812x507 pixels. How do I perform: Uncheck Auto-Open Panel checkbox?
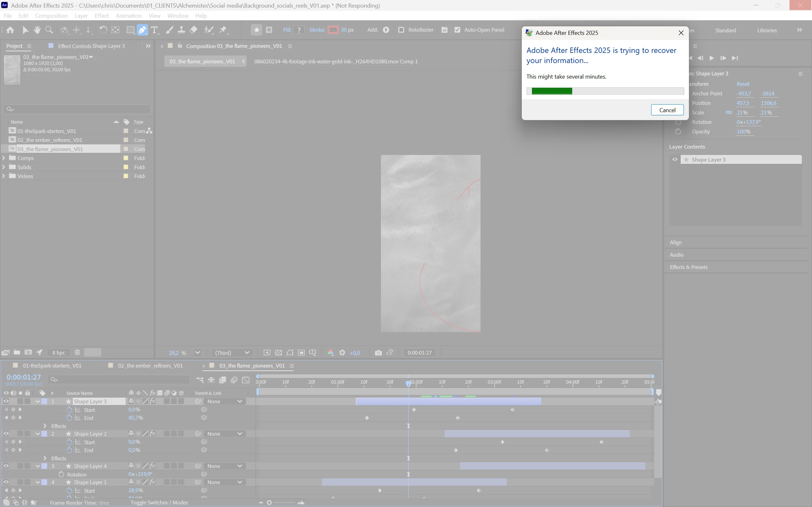tap(457, 30)
